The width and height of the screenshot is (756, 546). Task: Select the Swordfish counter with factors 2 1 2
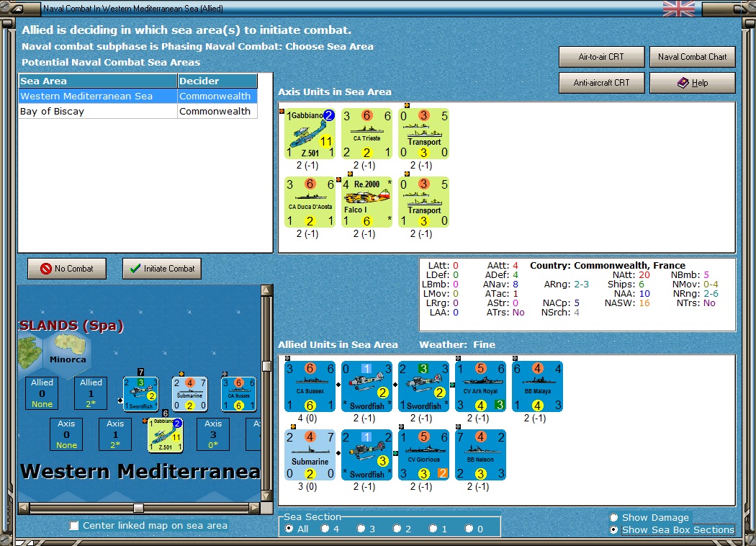point(366,455)
